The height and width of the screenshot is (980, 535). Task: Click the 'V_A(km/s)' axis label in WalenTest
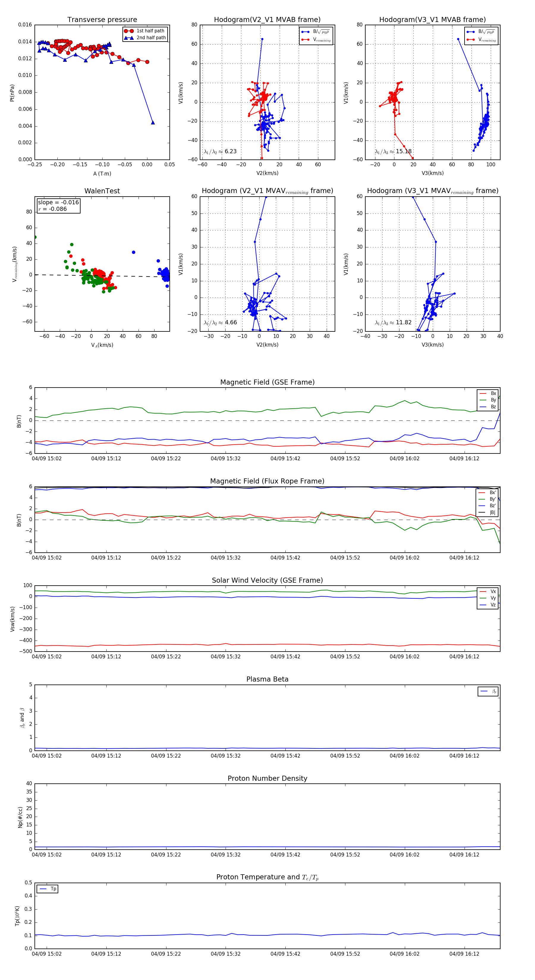pos(102,345)
